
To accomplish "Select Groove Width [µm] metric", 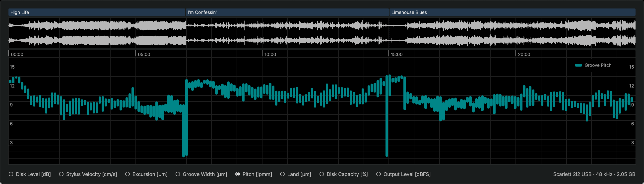I will click(178, 174).
